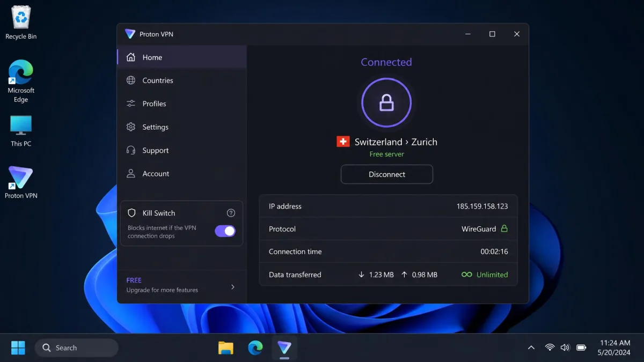The width and height of the screenshot is (644, 362).
Task: Click the Countries globe icon
Action: (x=130, y=80)
